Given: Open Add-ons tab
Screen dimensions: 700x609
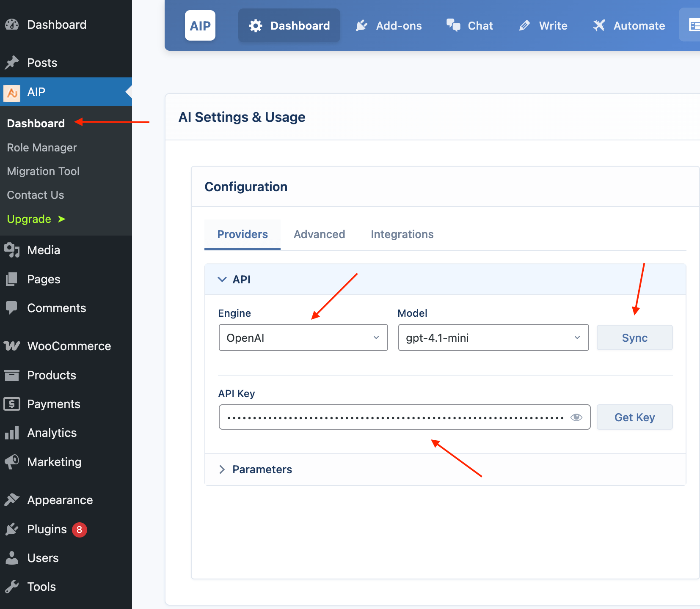Looking at the screenshot, I should pyautogui.click(x=389, y=25).
